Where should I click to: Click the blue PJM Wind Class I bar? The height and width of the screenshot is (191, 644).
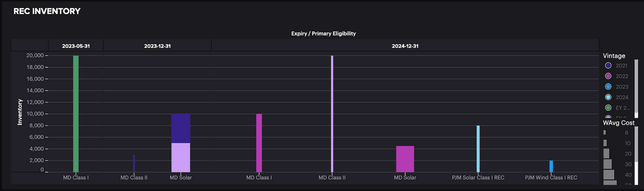tap(551, 166)
